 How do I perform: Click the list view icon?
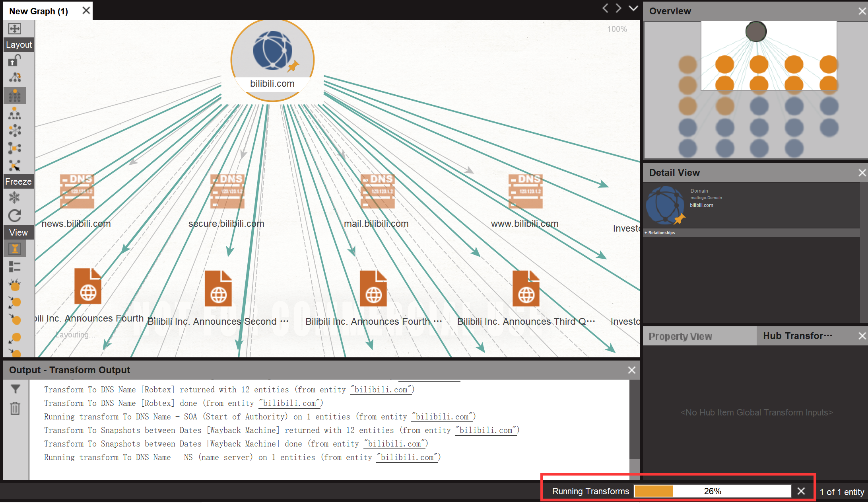click(15, 266)
